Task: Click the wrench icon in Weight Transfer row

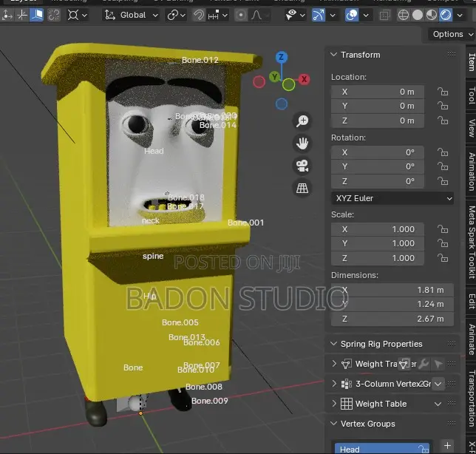Action: (424, 364)
